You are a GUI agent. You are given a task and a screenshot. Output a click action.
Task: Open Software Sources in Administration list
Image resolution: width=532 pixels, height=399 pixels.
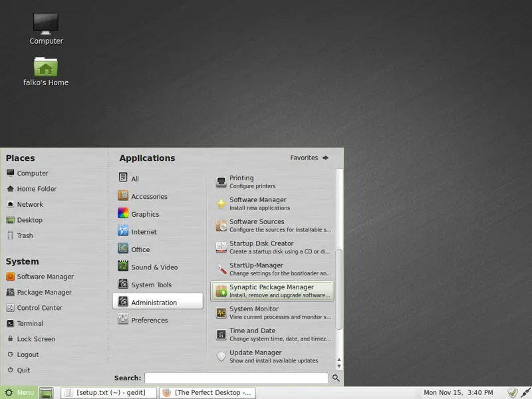click(272, 225)
